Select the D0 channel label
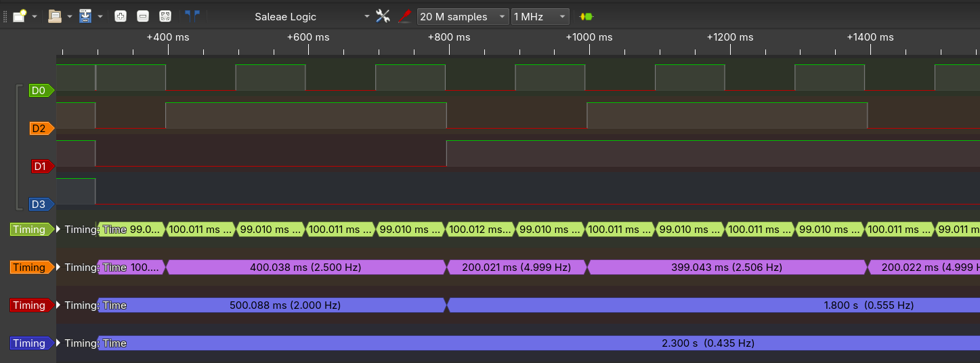 point(40,91)
